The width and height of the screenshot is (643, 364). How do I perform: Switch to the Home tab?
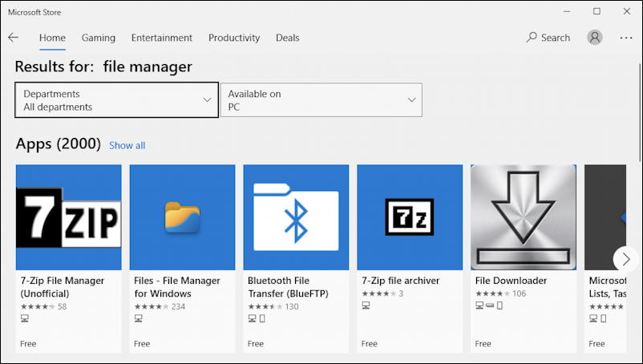point(52,38)
